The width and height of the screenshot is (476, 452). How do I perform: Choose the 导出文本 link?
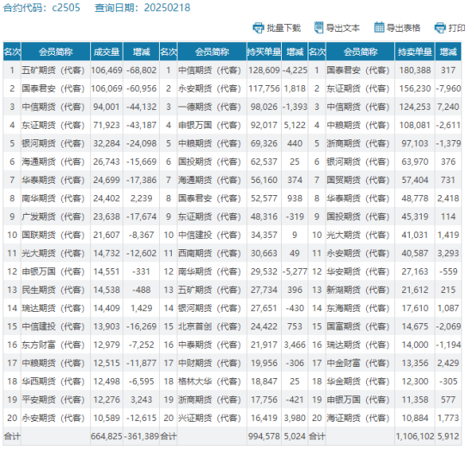[343, 28]
